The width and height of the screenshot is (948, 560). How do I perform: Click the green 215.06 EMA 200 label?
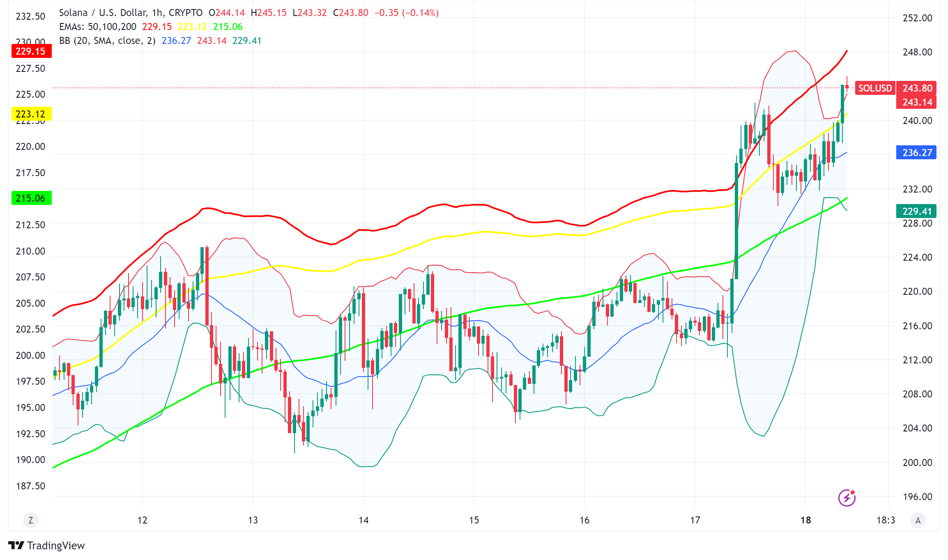[31, 198]
